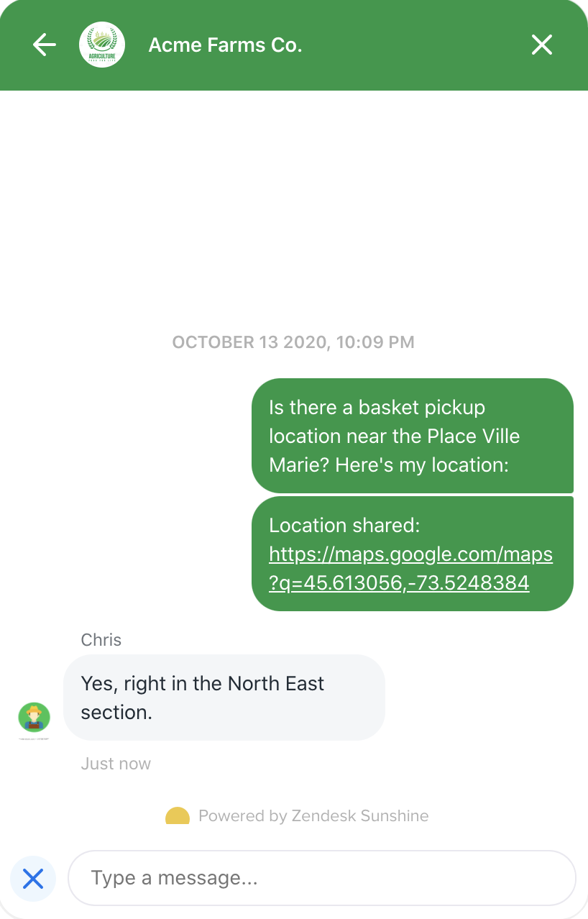The width and height of the screenshot is (588, 919).
Task: Click the blue X button beside message field
Action: click(x=33, y=878)
